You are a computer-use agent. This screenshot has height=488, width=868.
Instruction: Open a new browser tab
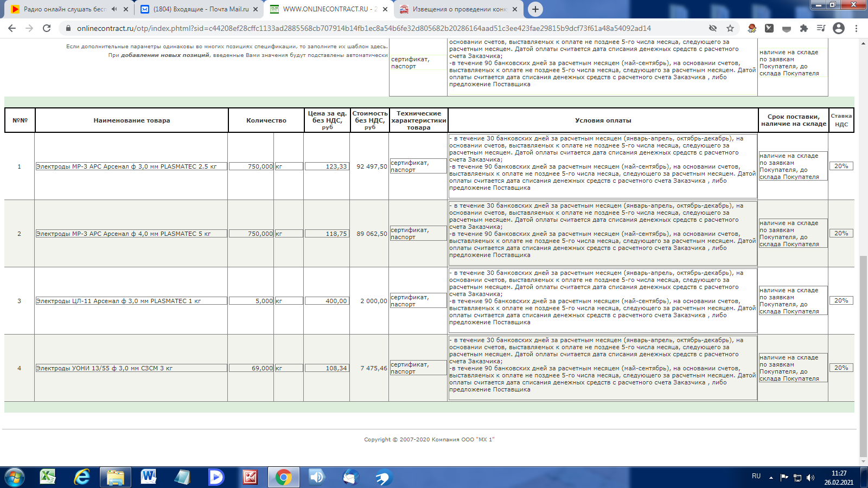[535, 9]
